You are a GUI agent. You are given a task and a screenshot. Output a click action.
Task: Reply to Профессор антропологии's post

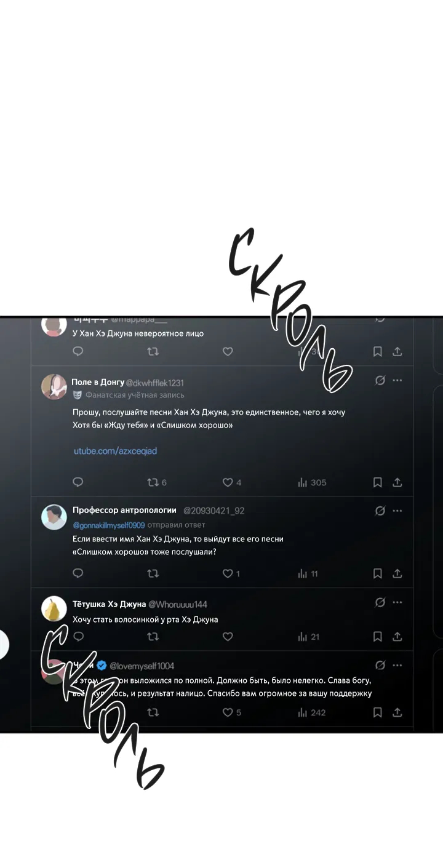tap(78, 573)
